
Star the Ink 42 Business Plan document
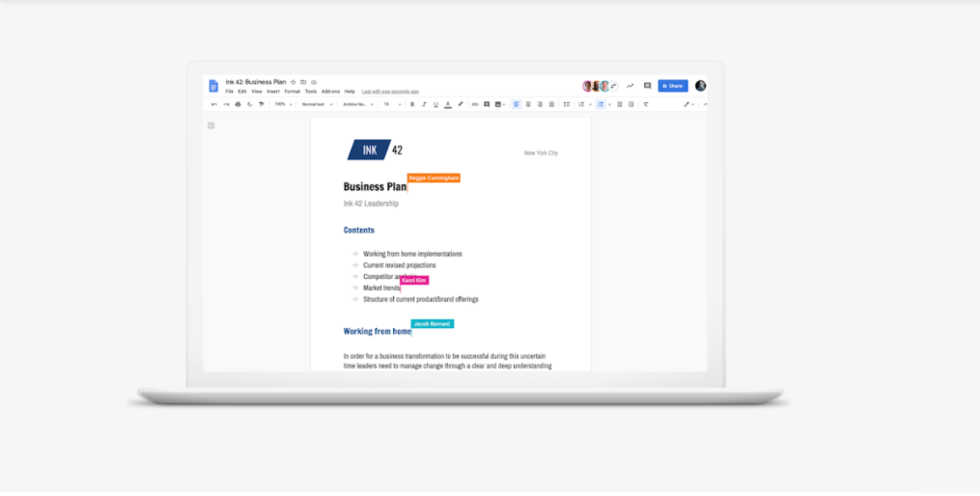point(293,82)
